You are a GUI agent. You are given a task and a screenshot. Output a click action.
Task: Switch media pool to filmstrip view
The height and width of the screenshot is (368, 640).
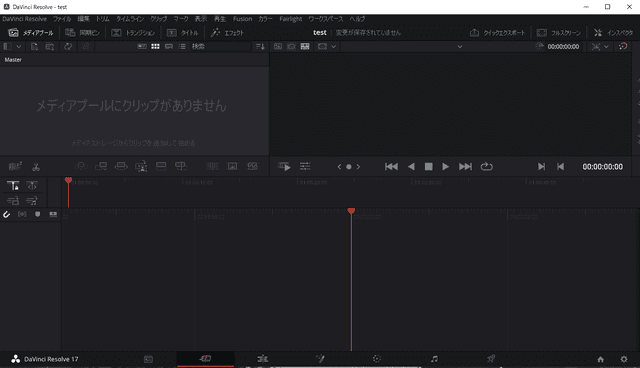(x=169, y=47)
